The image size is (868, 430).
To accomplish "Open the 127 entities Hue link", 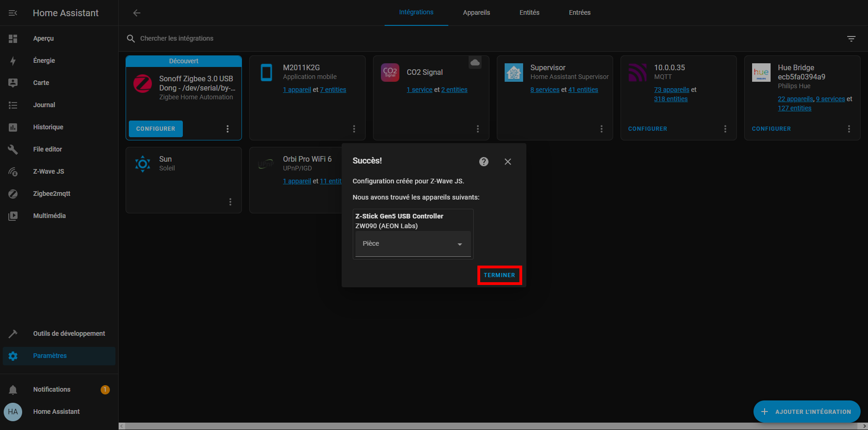I will [795, 108].
